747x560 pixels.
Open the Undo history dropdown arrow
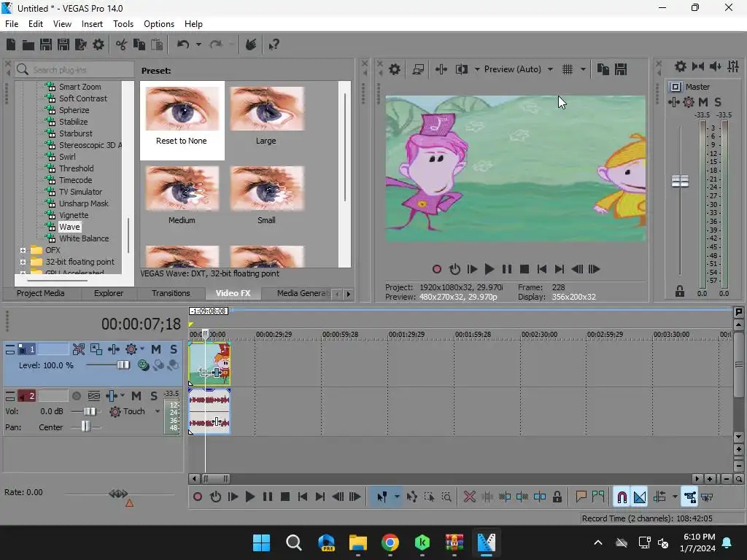click(198, 44)
